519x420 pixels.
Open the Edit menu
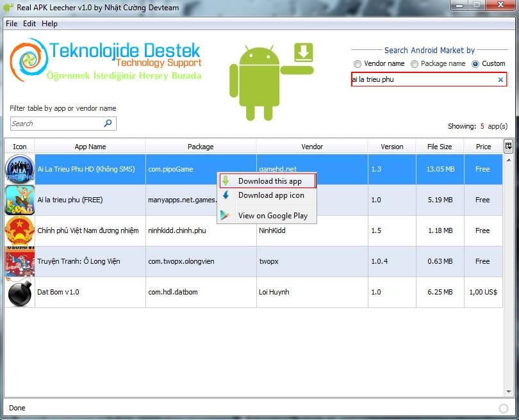pyautogui.click(x=29, y=24)
